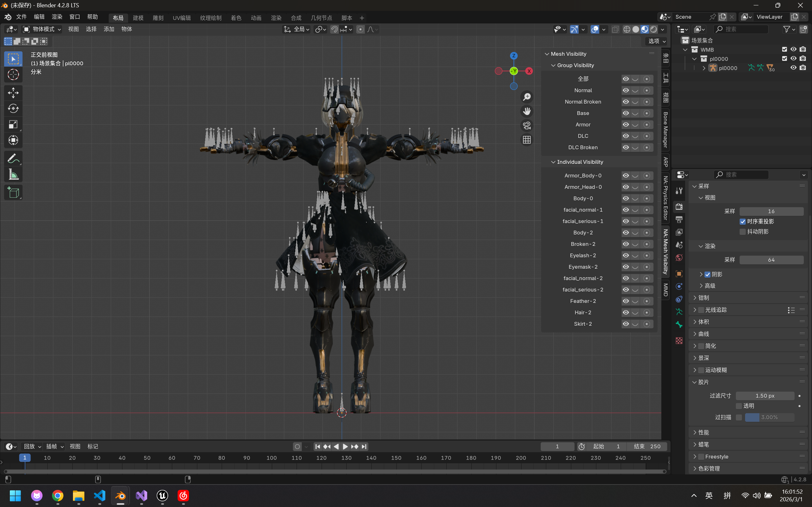Expand the color management panel
The height and width of the screenshot is (507, 812).
(709, 468)
